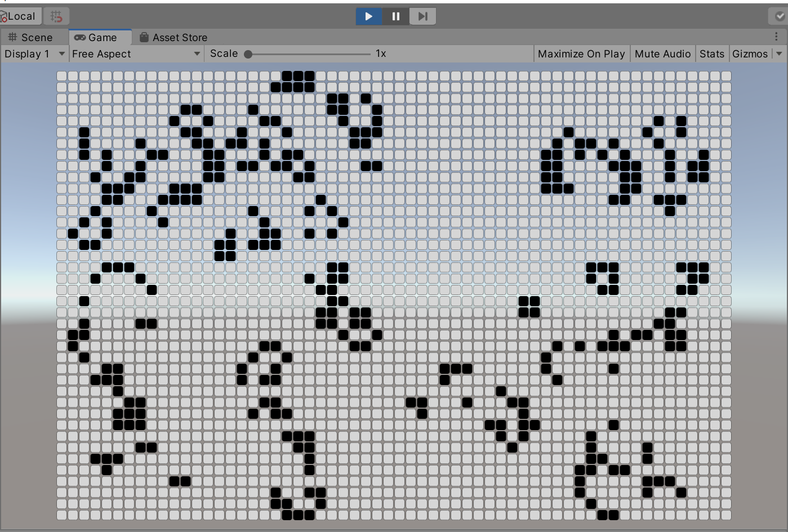Switch to the Scene tab
This screenshot has width=788, height=532.
click(31, 38)
